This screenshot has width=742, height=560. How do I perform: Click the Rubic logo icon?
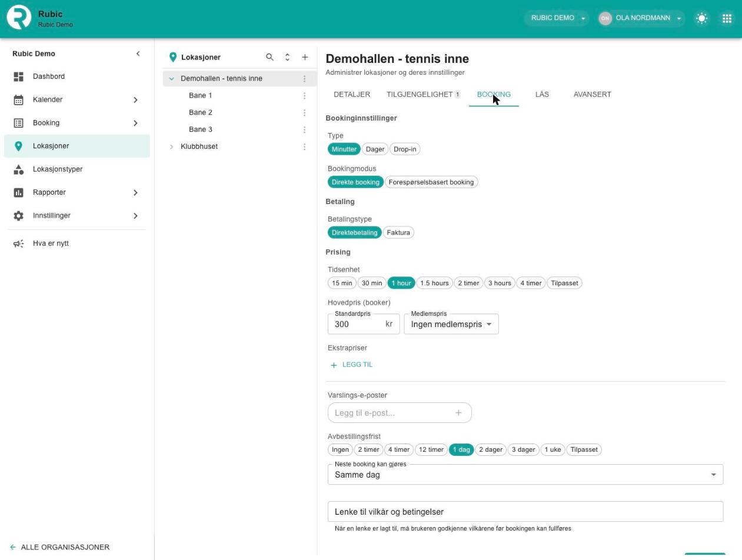click(19, 18)
